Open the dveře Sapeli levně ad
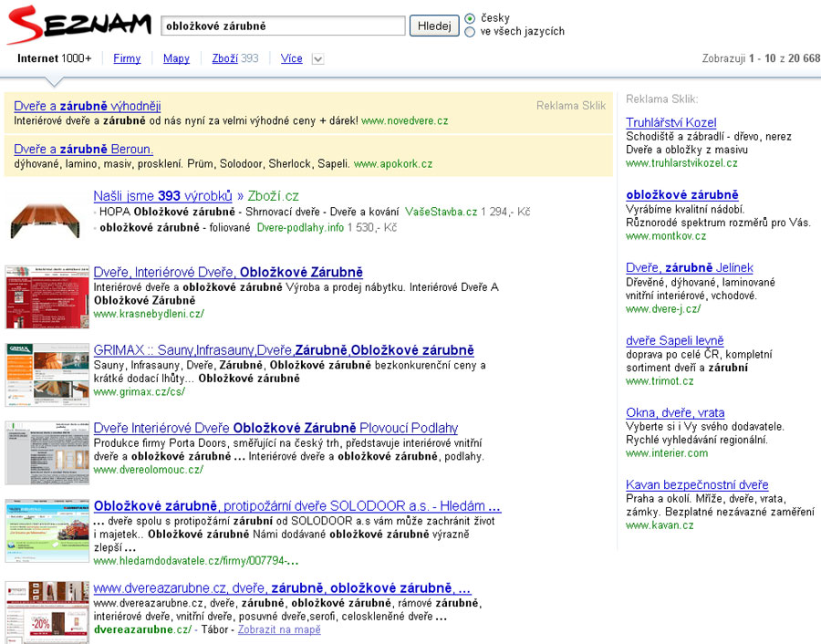 pyautogui.click(x=675, y=340)
